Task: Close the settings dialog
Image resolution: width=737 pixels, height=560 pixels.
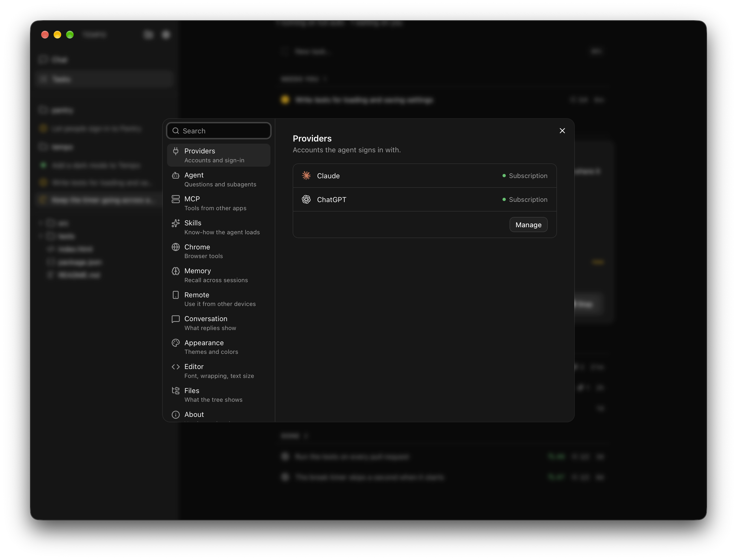Action: pyautogui.click(x=562, y=131)
